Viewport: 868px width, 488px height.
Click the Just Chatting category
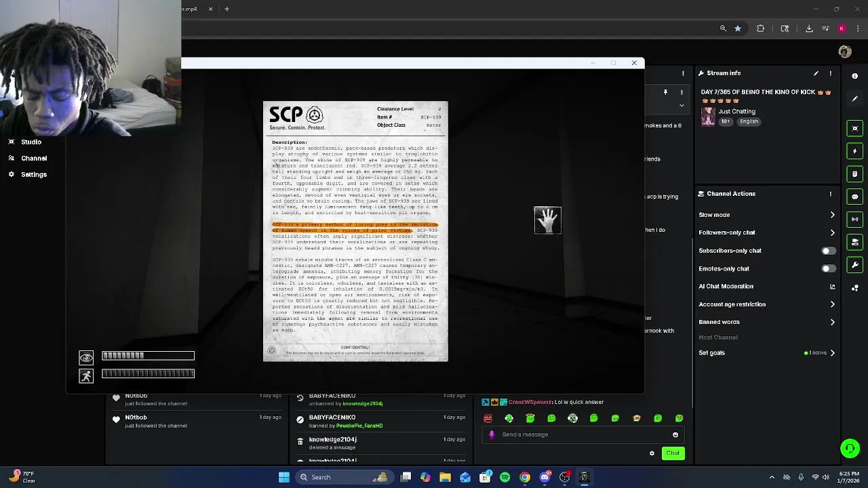click(736, 111)
